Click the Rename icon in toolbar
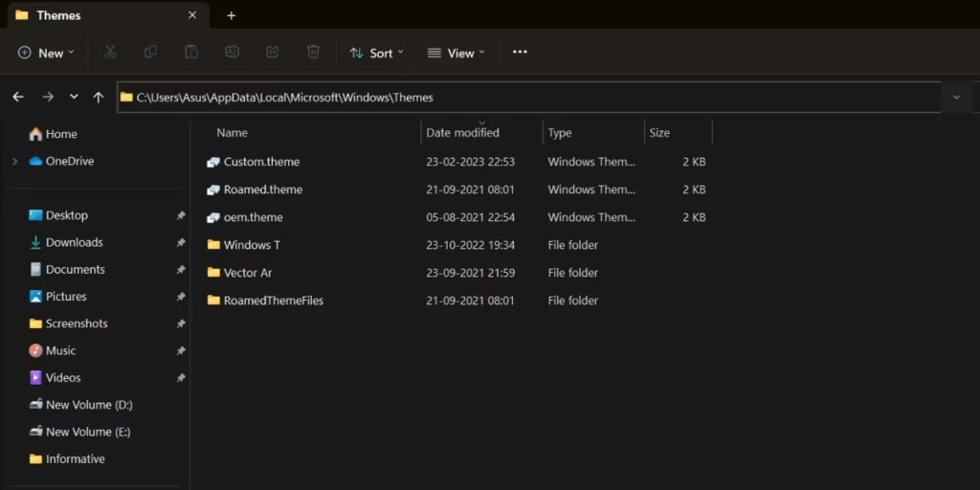This screenshot has width=980, height=490. tap(232, 53)
